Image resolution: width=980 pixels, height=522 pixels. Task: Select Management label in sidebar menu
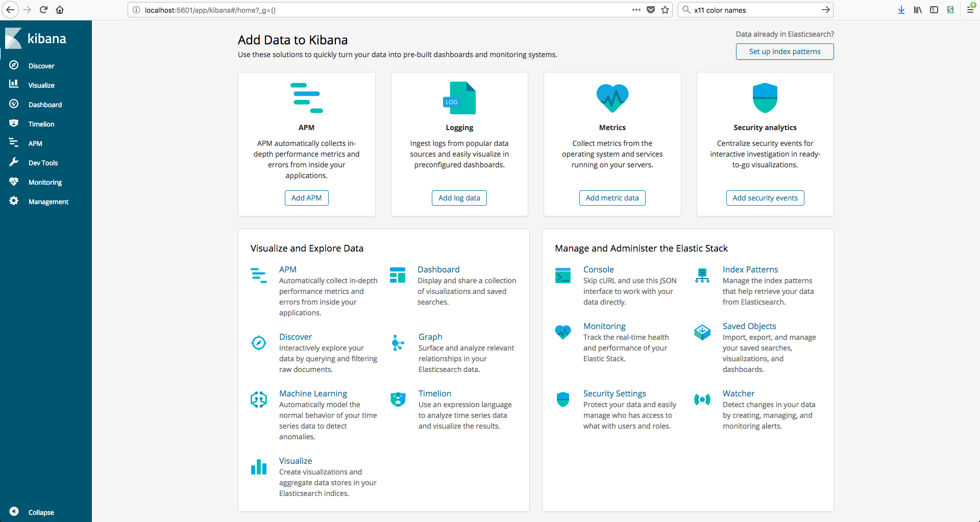48,202
